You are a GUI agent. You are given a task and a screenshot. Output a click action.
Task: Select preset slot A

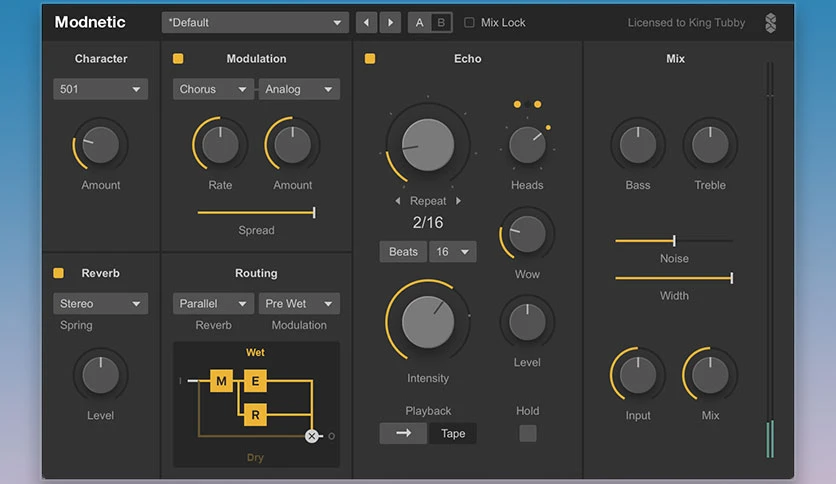420,22
